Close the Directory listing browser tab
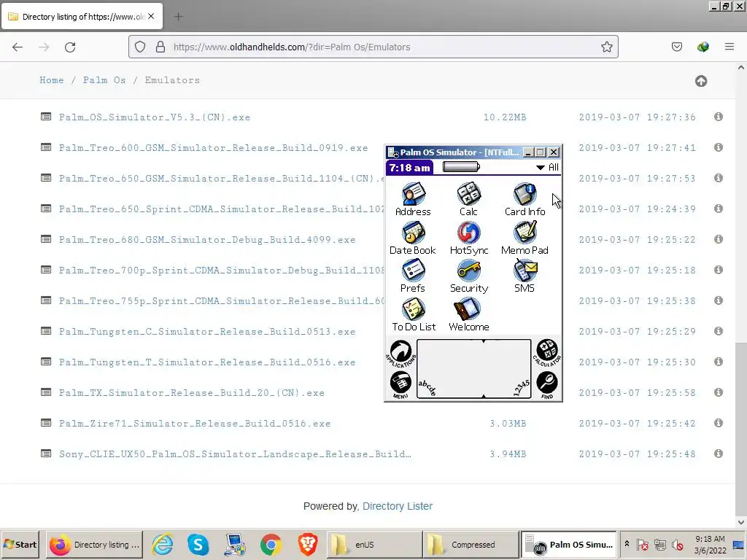The height and width of the screenshot is (560, 747). click(151, 16)
